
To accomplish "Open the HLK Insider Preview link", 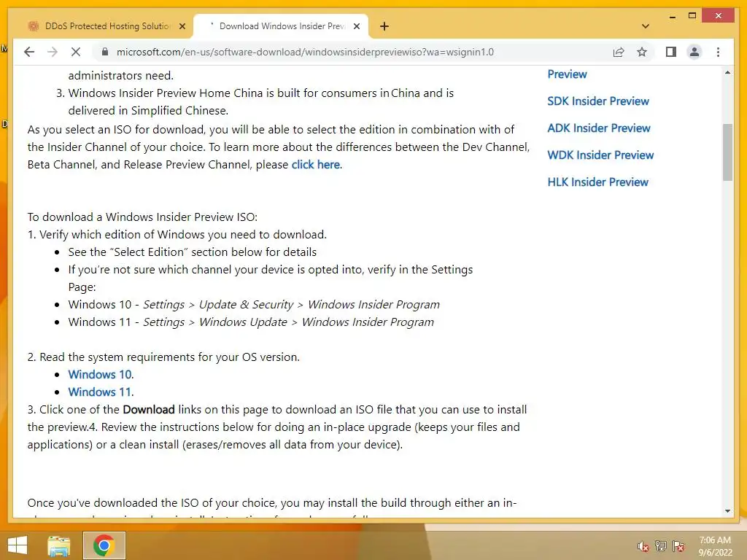I will point(598,182).
